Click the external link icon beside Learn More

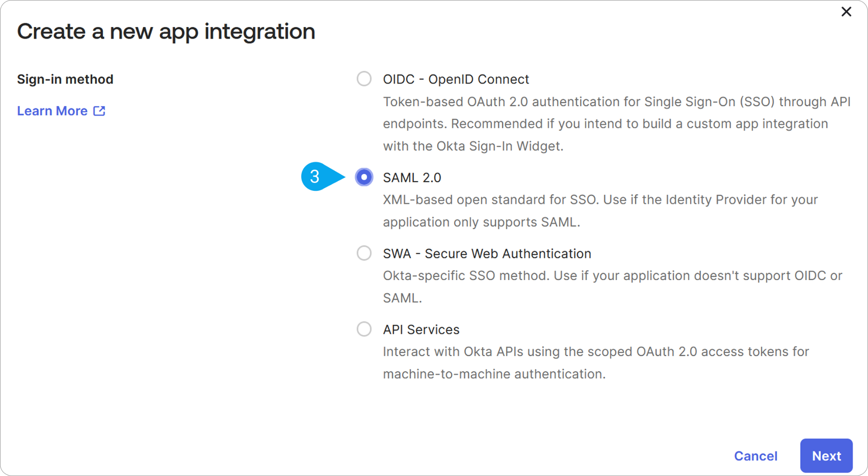[99, 111]
